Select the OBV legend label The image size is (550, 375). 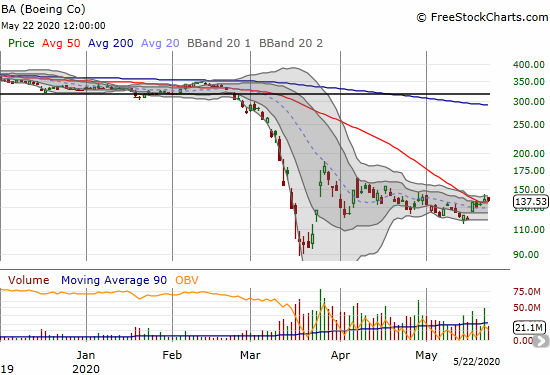pyautogui.click(x=187, y=280)
